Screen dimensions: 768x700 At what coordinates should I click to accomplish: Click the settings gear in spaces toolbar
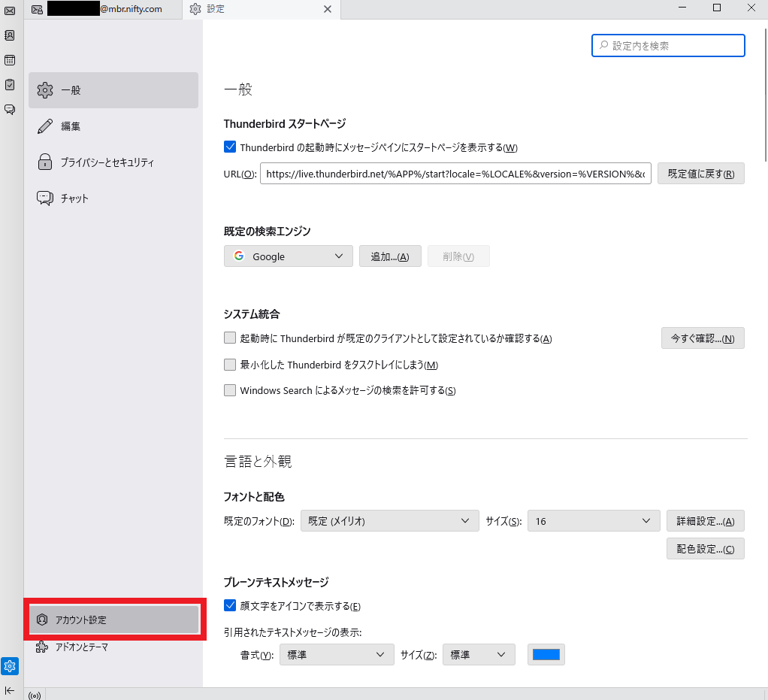point(10,666)
